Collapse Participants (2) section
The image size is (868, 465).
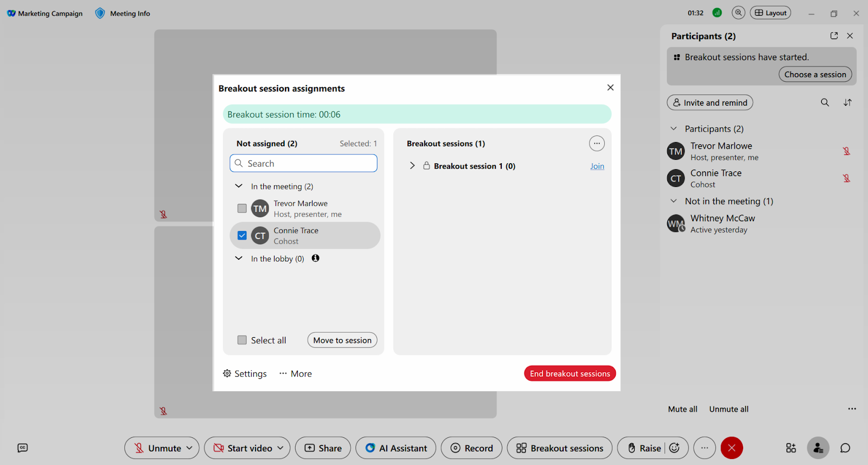[x=674, y=128]
